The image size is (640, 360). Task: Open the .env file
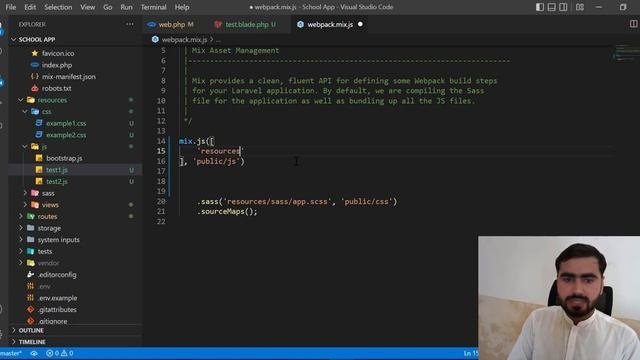click(44, 286)
